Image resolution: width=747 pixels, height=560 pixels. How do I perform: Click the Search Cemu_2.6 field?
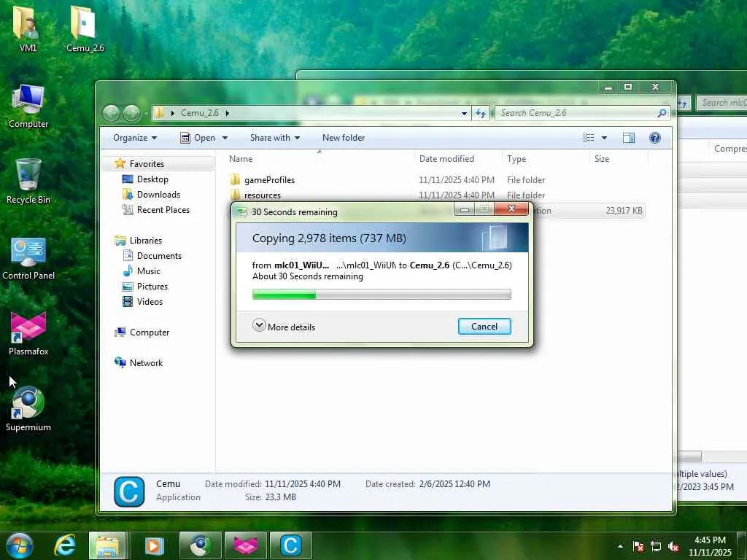click(583, 113)
